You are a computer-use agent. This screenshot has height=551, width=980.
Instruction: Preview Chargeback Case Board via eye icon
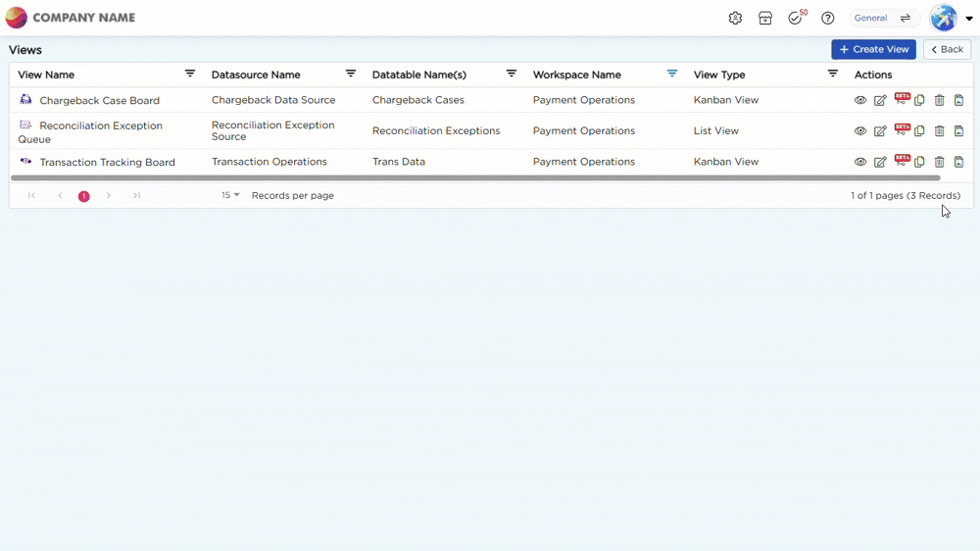coord(860,100)
